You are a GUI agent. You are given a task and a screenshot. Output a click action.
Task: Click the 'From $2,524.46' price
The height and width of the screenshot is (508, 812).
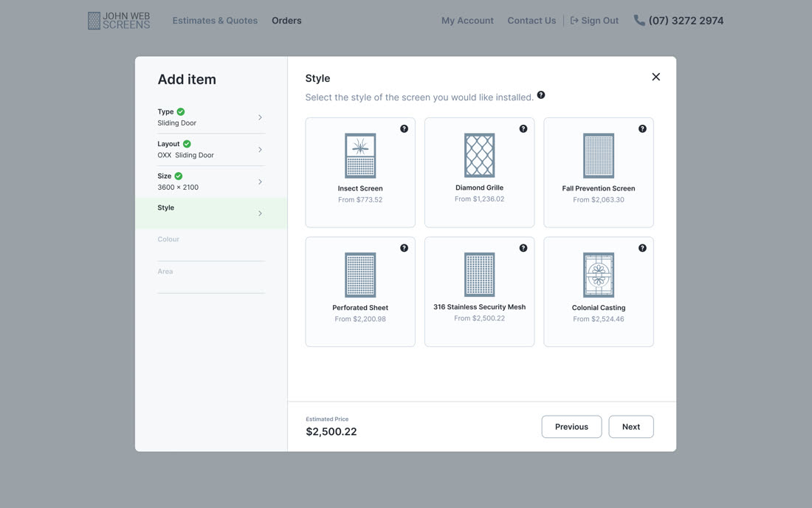click(x=599, y=319)
